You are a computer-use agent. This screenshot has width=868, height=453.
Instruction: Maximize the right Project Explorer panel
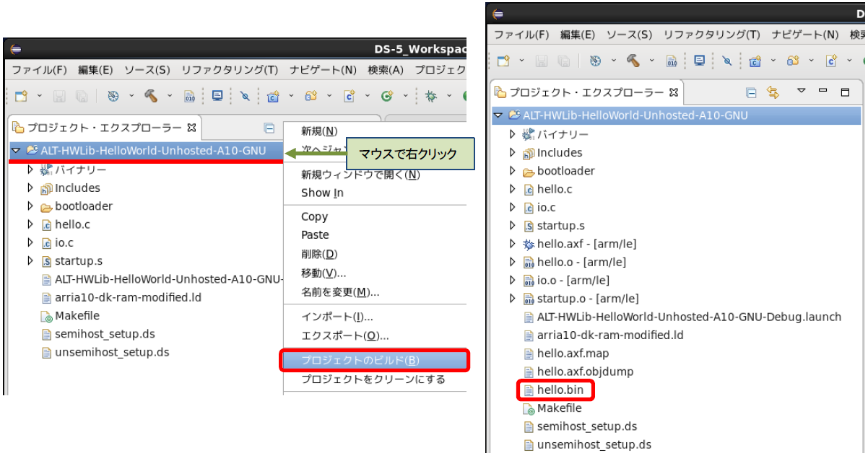pyautogui.click(x=845, y=92)
